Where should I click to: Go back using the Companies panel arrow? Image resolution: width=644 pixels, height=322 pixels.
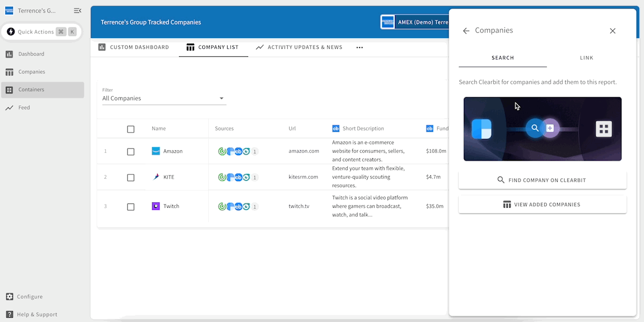(x=466, y=31)
